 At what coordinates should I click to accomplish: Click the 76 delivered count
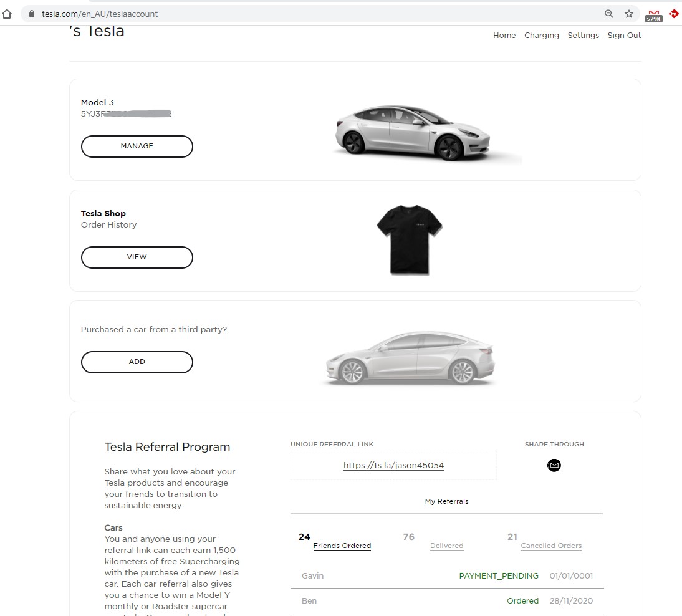tap(409, 537)
